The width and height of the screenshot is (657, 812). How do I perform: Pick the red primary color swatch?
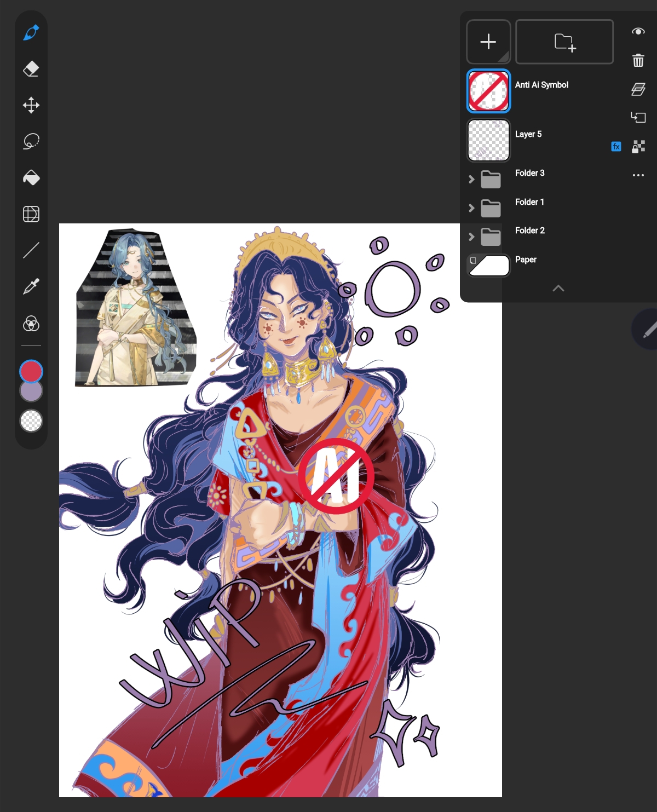point(31,371)
